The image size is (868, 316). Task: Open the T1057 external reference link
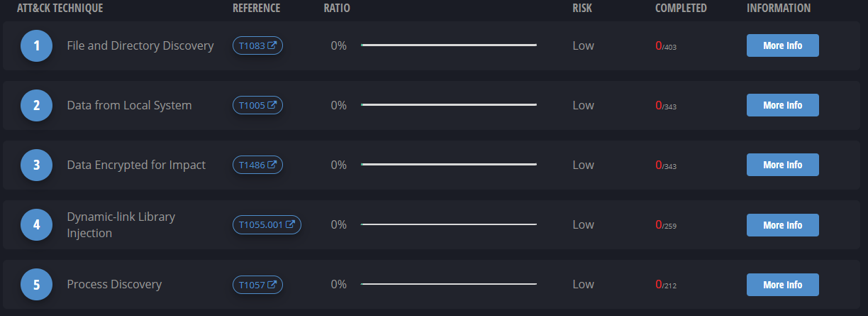(258, 285)
